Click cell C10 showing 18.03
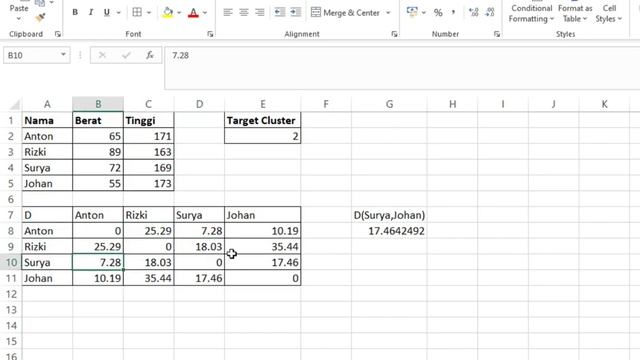Screen dimensions: 640x360 149,262
